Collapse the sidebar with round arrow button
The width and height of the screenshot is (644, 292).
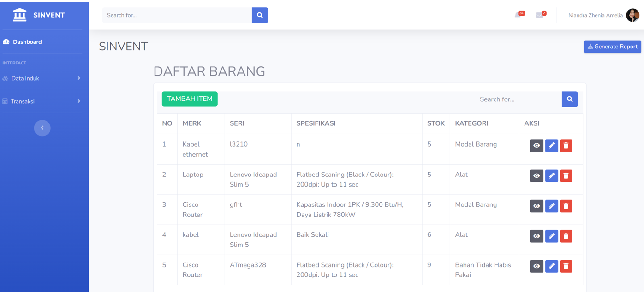click(x=42, y=128)
